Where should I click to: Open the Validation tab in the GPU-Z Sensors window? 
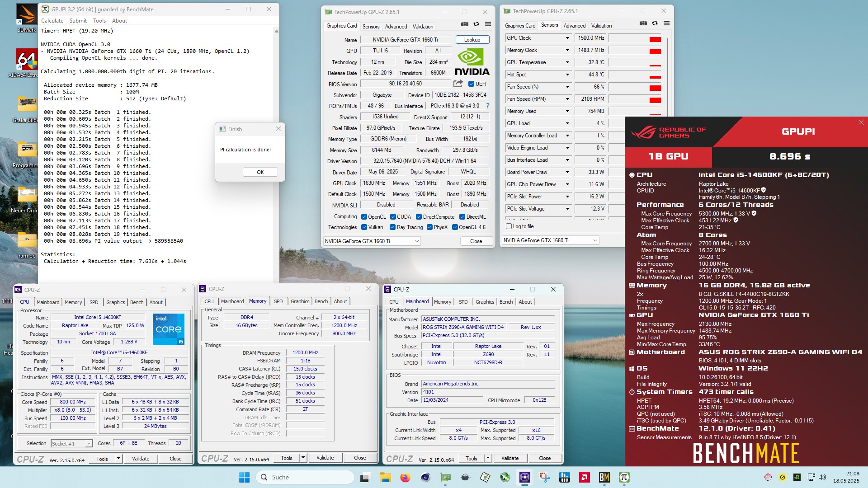pyautogui.click(x=601, y=26)
